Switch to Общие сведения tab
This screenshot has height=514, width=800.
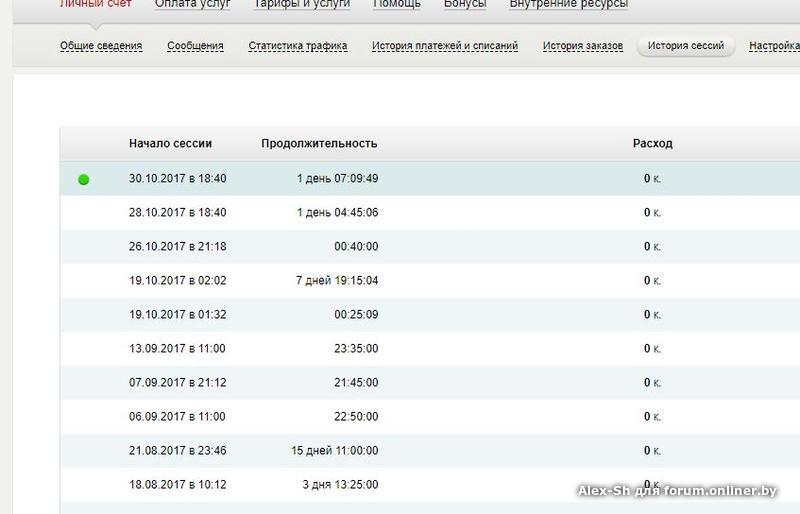point(101,46)
